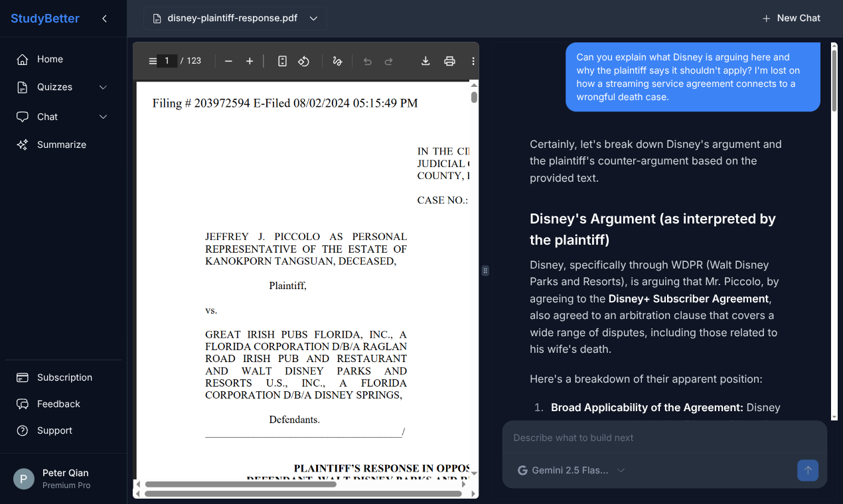
Task: Zoom in the PDF document
Action: point(250,61)
